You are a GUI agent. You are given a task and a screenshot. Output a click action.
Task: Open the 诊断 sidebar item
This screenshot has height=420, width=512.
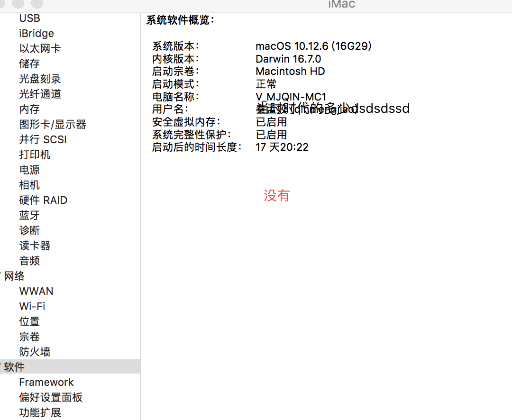[x=29, y=230]
